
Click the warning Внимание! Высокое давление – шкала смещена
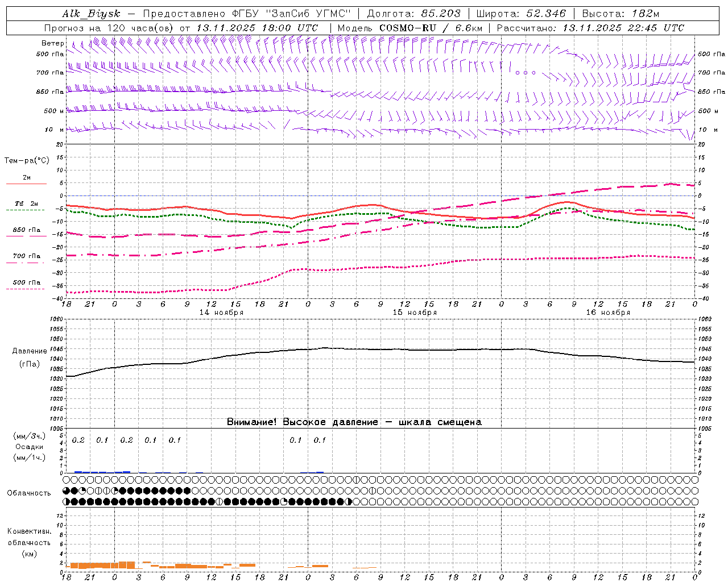[x=354, y=422]
